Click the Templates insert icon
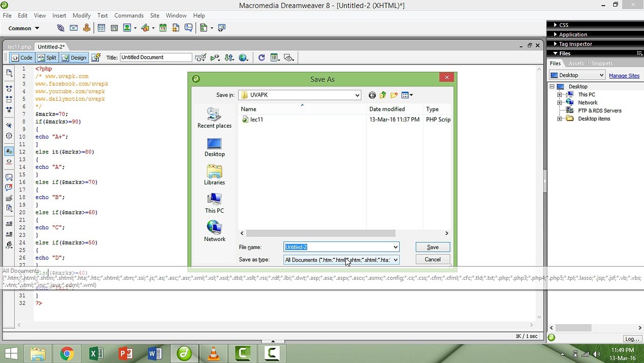644x363 pixels. (204, 28)
